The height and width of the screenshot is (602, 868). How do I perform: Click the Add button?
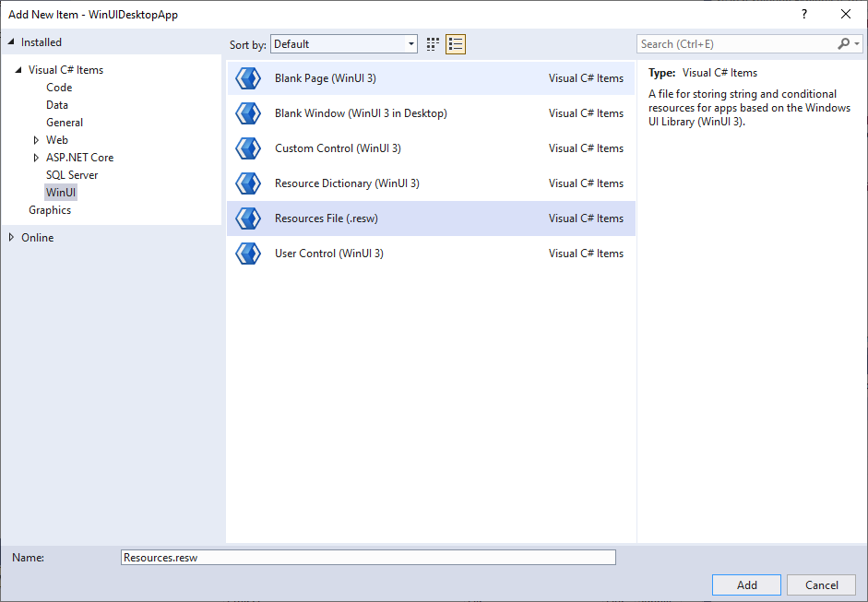click(x=745, y=584)
